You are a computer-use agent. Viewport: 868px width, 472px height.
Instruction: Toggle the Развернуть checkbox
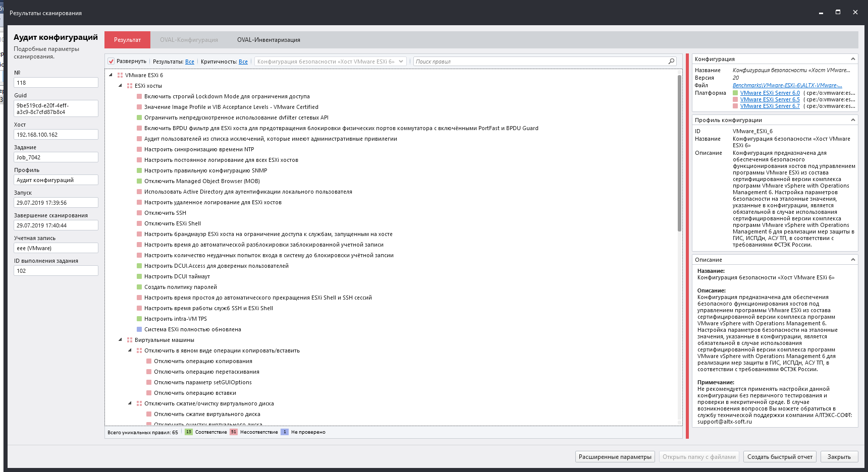coord(111,62)
